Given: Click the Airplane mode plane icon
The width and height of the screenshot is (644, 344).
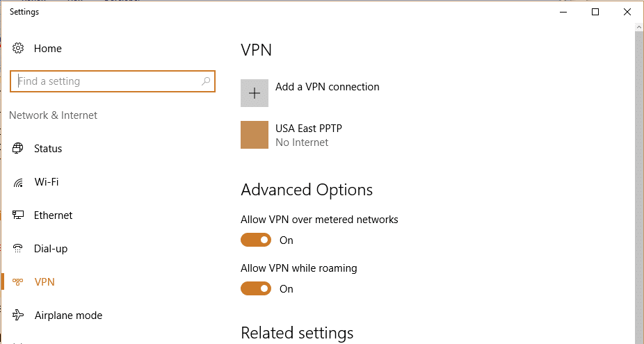Looking at the screenshot, I should click(17, 315).
